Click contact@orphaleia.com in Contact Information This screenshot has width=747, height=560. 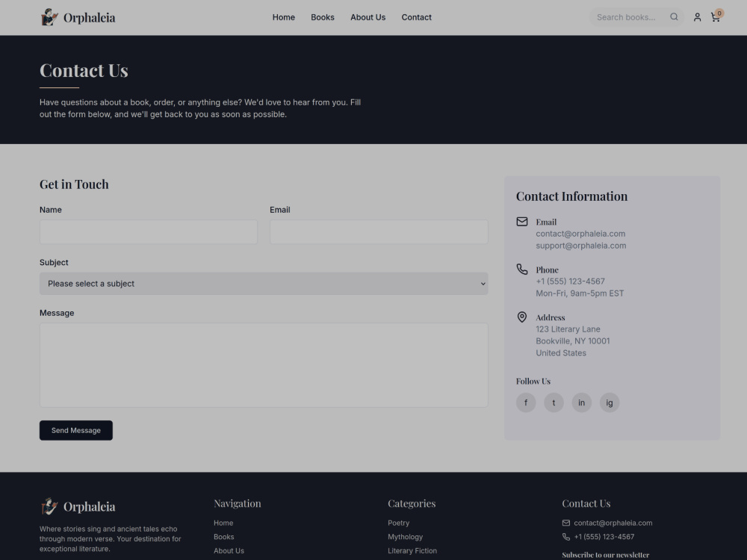[580, 234]
